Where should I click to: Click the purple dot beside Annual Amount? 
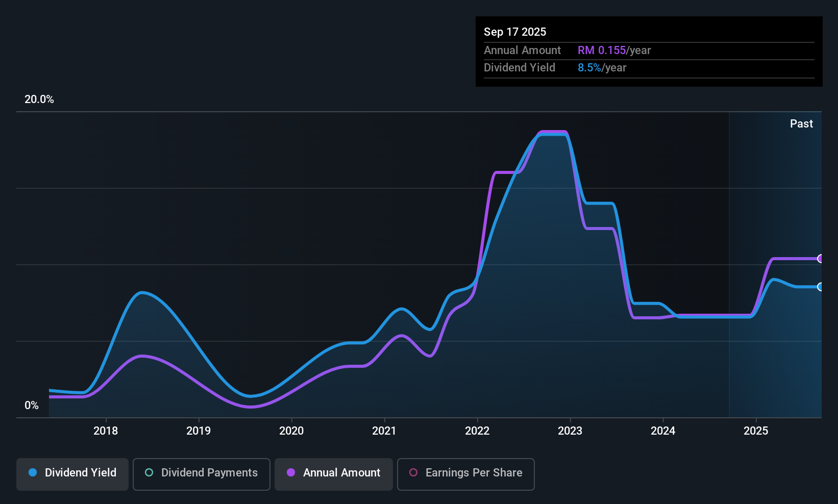pyautogui.click(x=291, y=473)
